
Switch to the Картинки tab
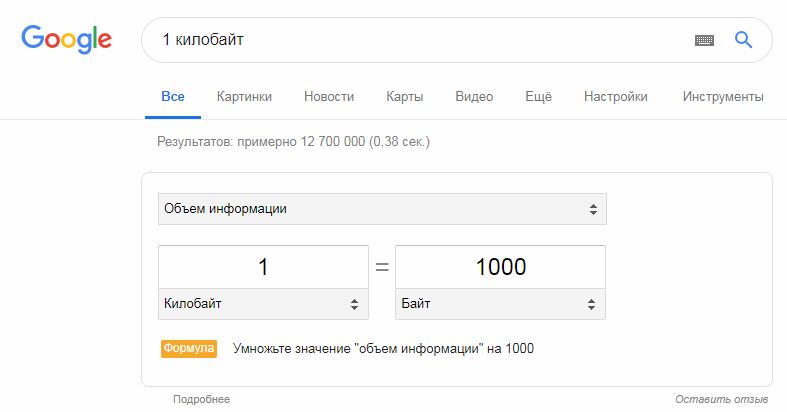244,96
